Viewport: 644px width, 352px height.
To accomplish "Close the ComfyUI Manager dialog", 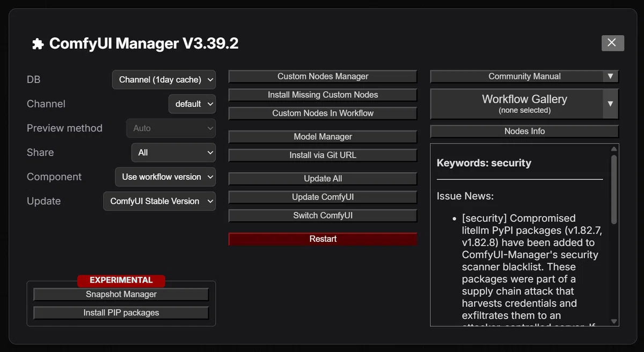I will [613, 43].
